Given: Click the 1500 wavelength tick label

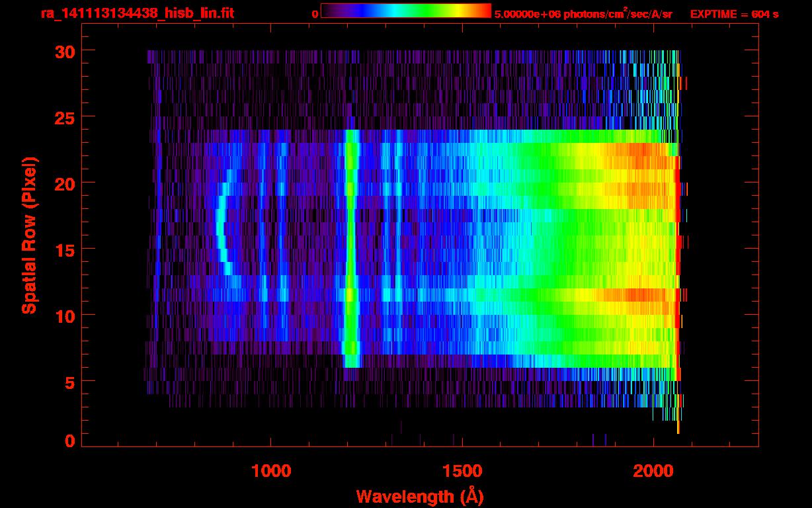Looking at the screenshot, I should coord(462,470).
